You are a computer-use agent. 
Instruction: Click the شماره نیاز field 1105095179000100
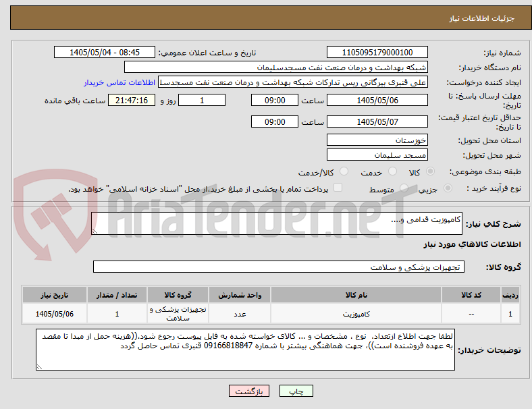377,52
